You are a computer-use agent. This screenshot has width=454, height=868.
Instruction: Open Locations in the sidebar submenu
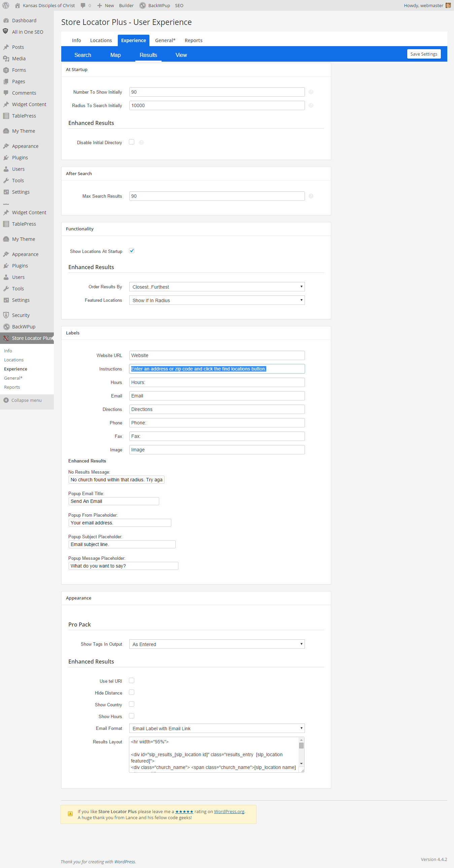pyautogui.click(x=14, y=360)
